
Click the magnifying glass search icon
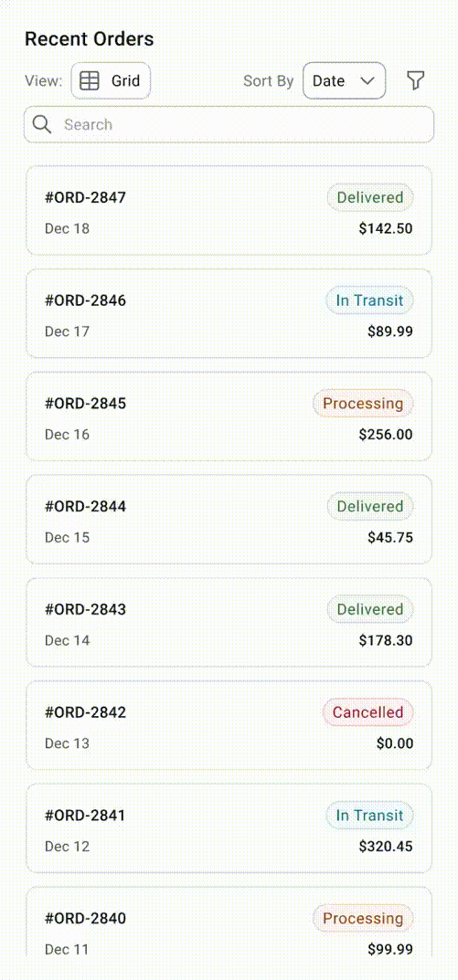point(42,124)
